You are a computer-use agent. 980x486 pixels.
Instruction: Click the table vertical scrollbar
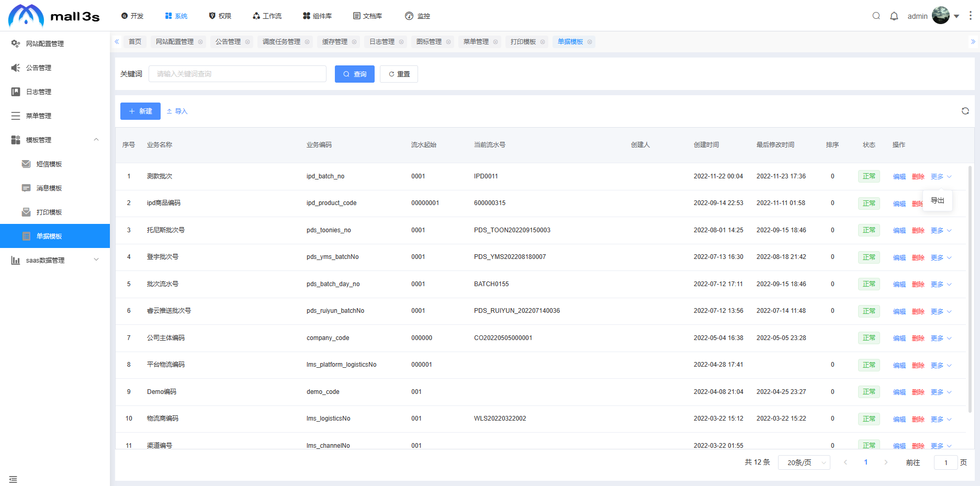(970, 289)
